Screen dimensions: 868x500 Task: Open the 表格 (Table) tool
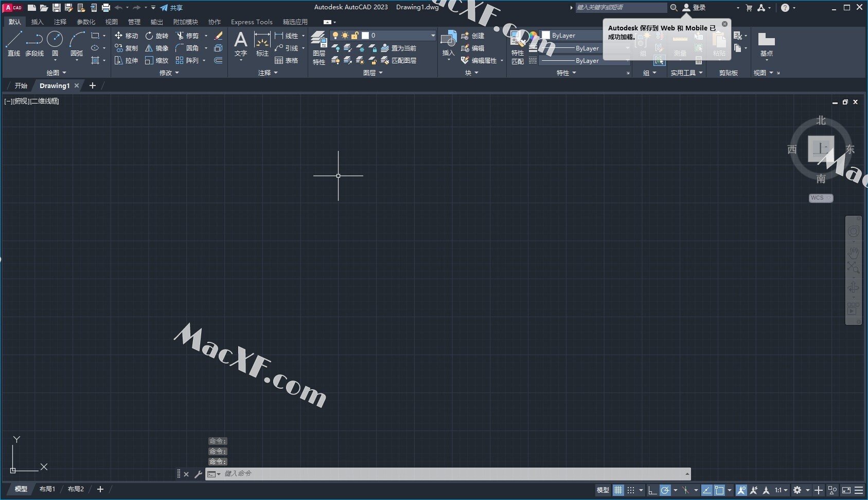(287, 60)
